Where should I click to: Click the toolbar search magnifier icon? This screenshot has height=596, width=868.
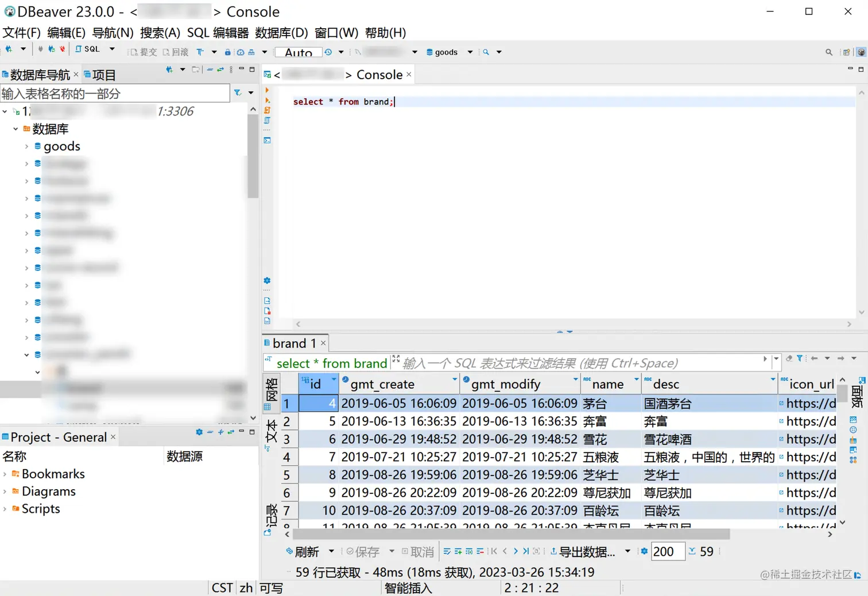(x=486, y=52)
